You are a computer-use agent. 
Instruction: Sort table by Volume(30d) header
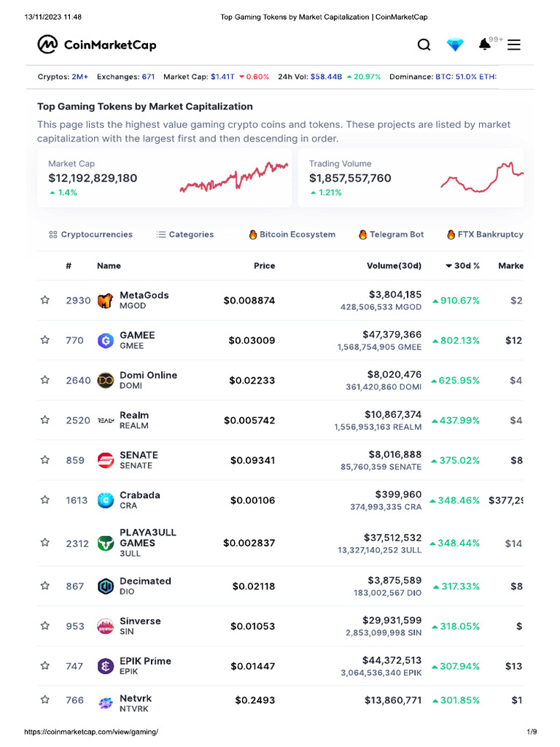pyautogui.click(x=394, y=266)
